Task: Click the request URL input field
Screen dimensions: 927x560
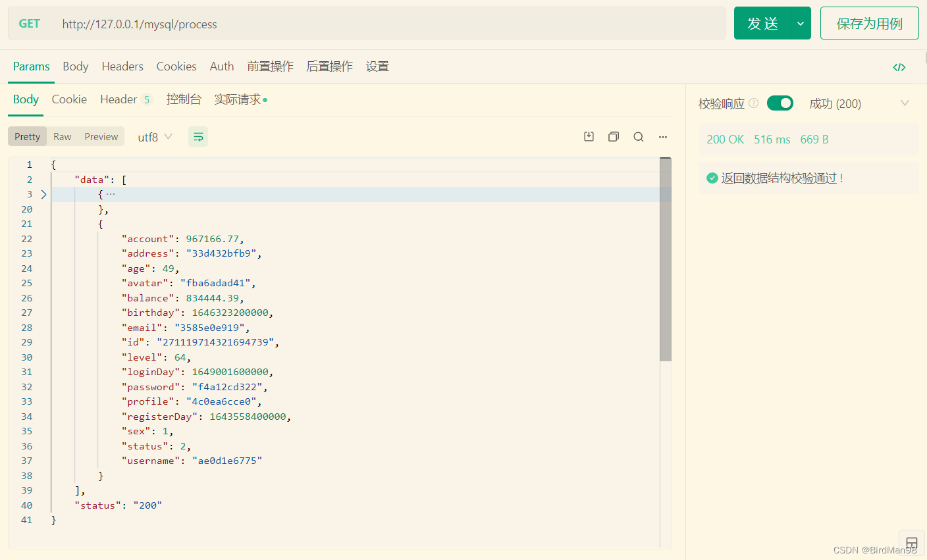Action: 263,24
